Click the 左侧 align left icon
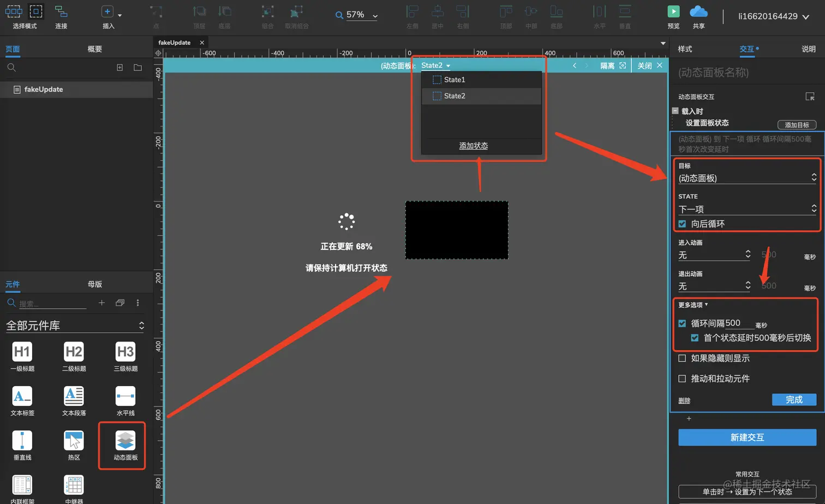Viewport: 825px width, 504px height. (412, 11)
